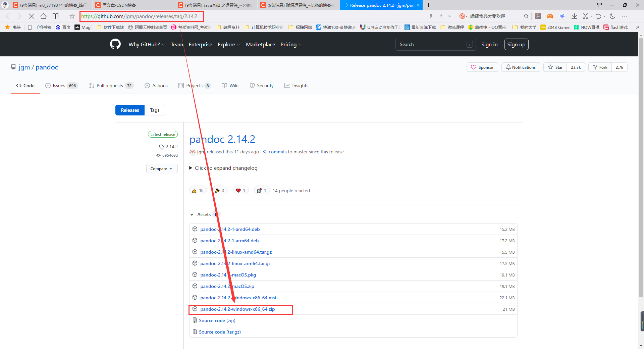Download pandoc-2.14.2-windows-x86_64.zip
Screen dimensions: 644x349
click(237, 309)
